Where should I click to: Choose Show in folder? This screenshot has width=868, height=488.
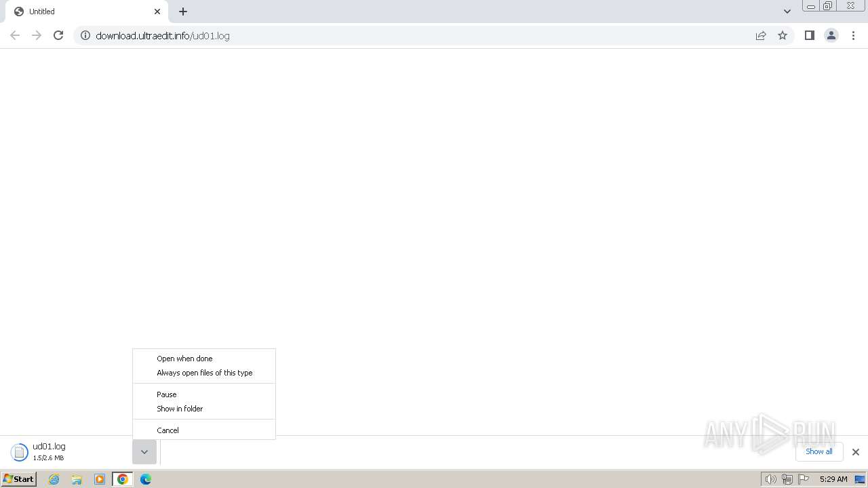[x=204, y=409]
